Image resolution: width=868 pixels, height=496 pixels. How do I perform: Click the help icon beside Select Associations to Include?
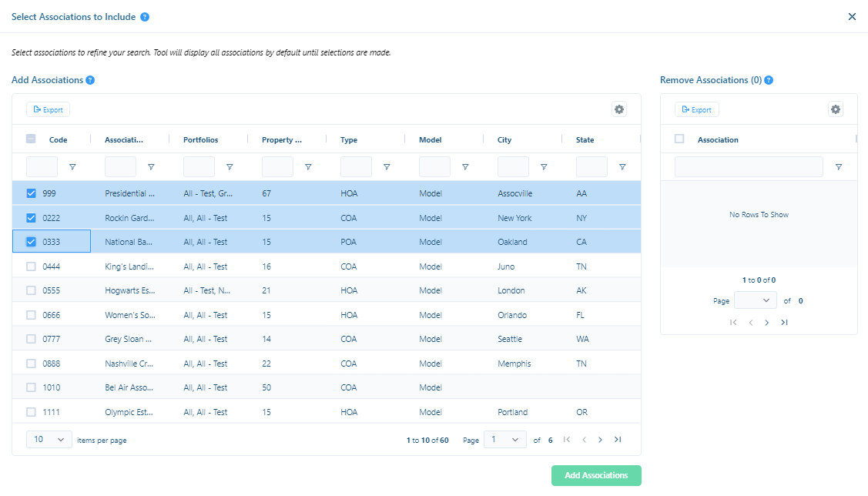(146, 16)
